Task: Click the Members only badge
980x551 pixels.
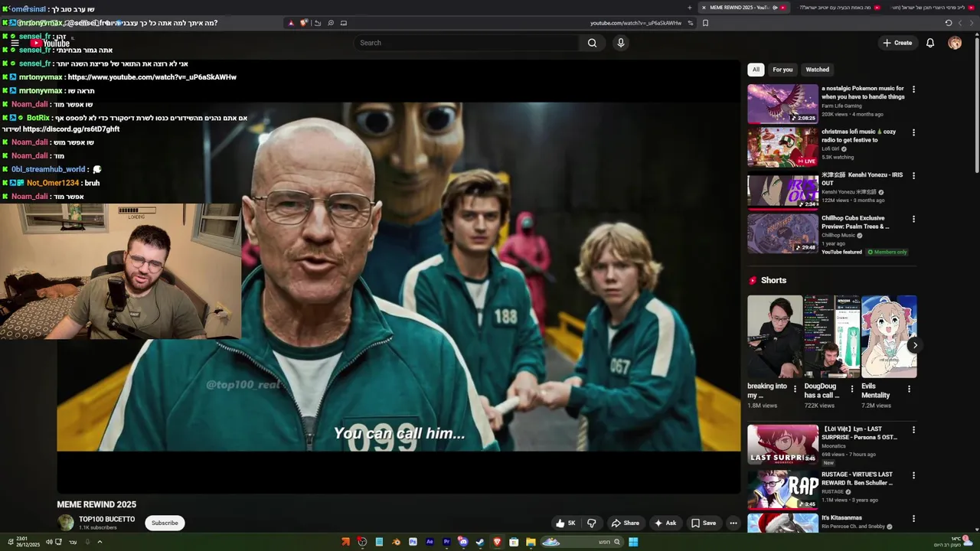Action: pos(887,252)
